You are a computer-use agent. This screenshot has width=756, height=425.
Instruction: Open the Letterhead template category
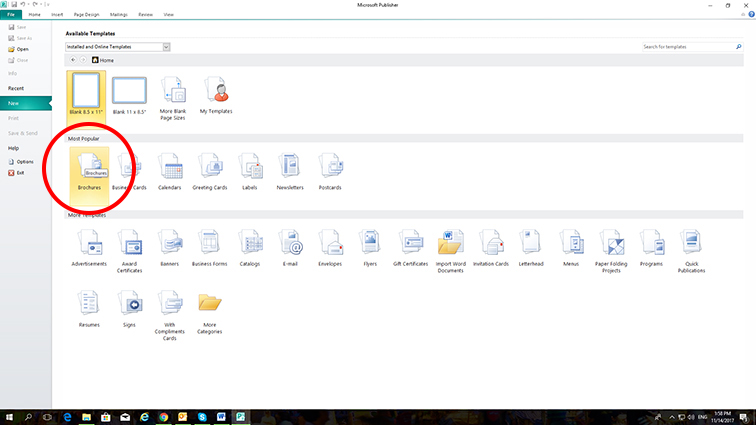[x=531, y=247]
